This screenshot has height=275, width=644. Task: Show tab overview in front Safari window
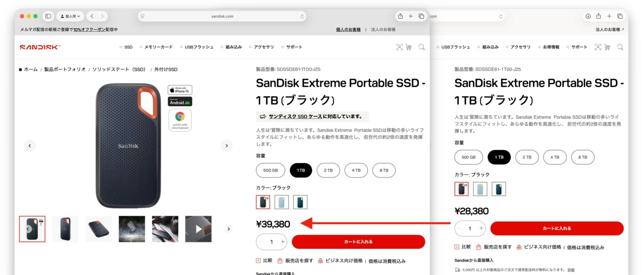coord(421,16)
